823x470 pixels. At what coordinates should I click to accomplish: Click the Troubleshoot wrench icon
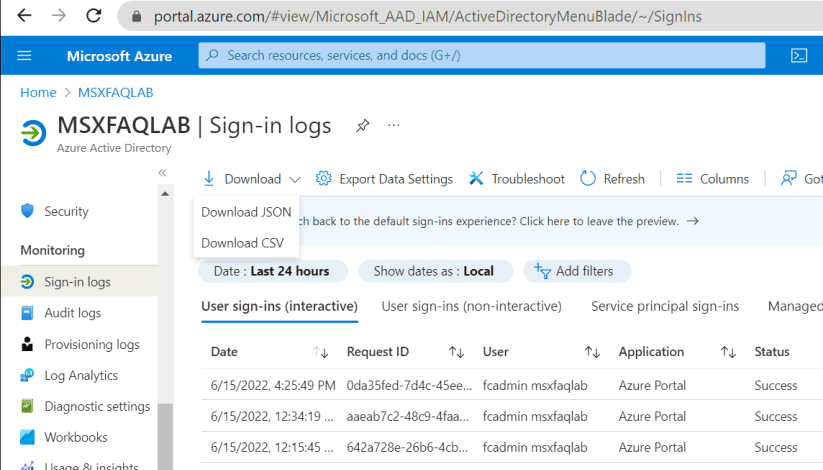pyautogui.click(x=476, y=179)
